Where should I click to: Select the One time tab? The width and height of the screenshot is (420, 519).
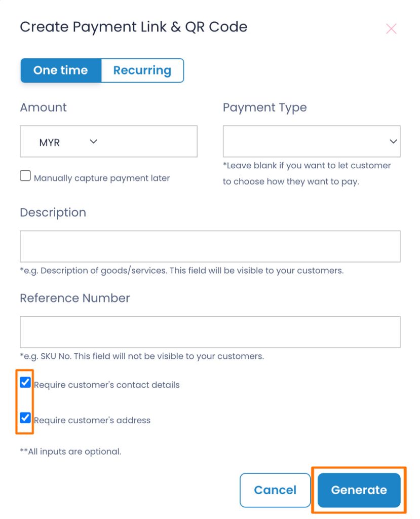coord(61,70)
